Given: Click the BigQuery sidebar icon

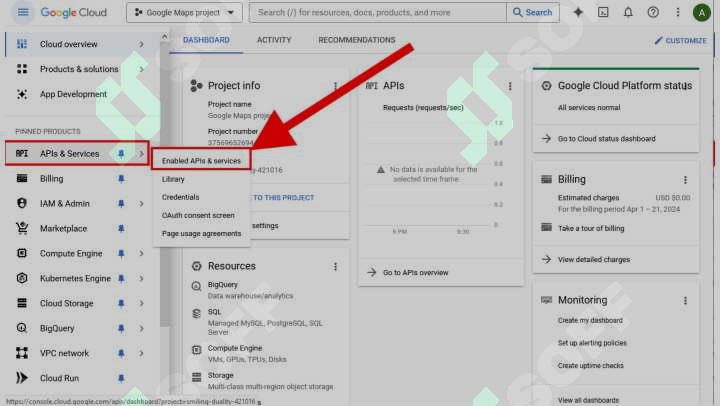Looking at the screenshot, I should point(22,328).
